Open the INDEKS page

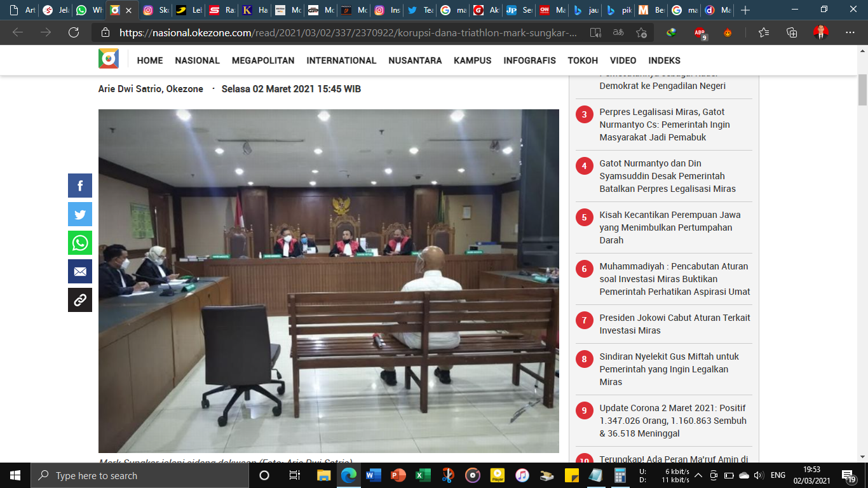(x=664, y=60)
